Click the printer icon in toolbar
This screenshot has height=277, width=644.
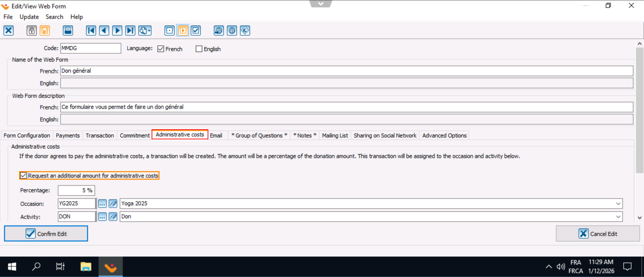point(68,30)
